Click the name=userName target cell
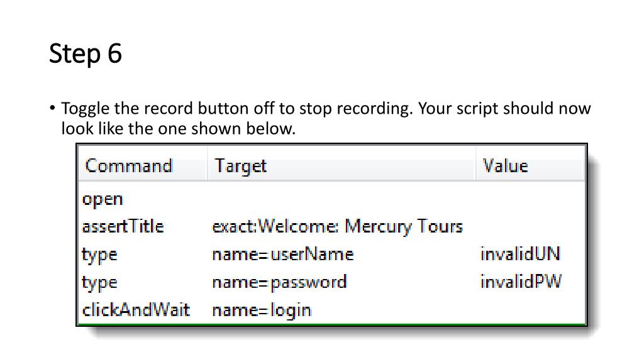The image size is (644, 362). click(282, 255)
